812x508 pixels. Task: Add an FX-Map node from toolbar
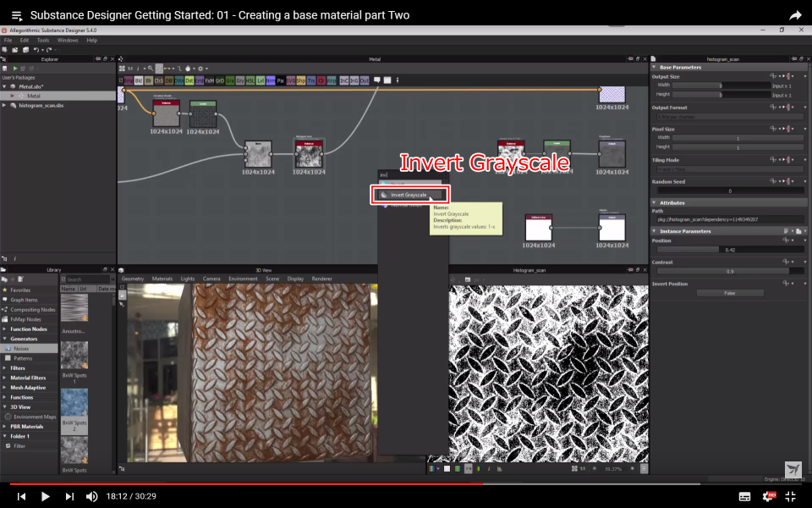[x=209, y=80]
